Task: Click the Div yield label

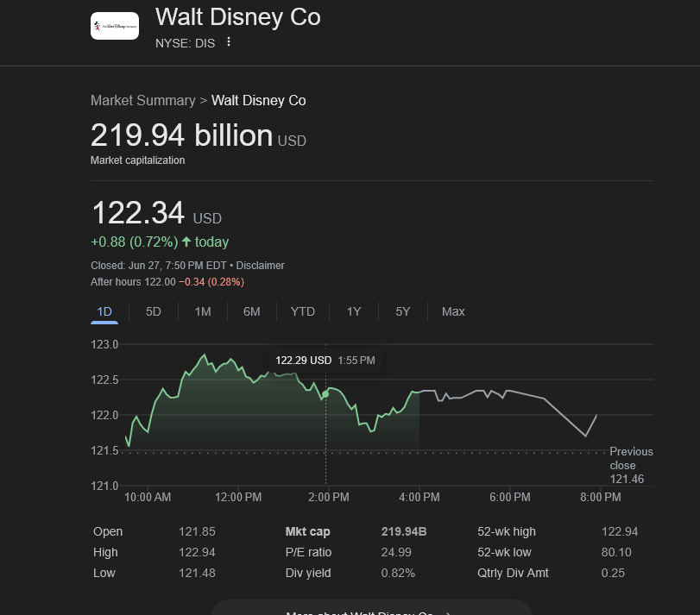Action: click(308, 573)
